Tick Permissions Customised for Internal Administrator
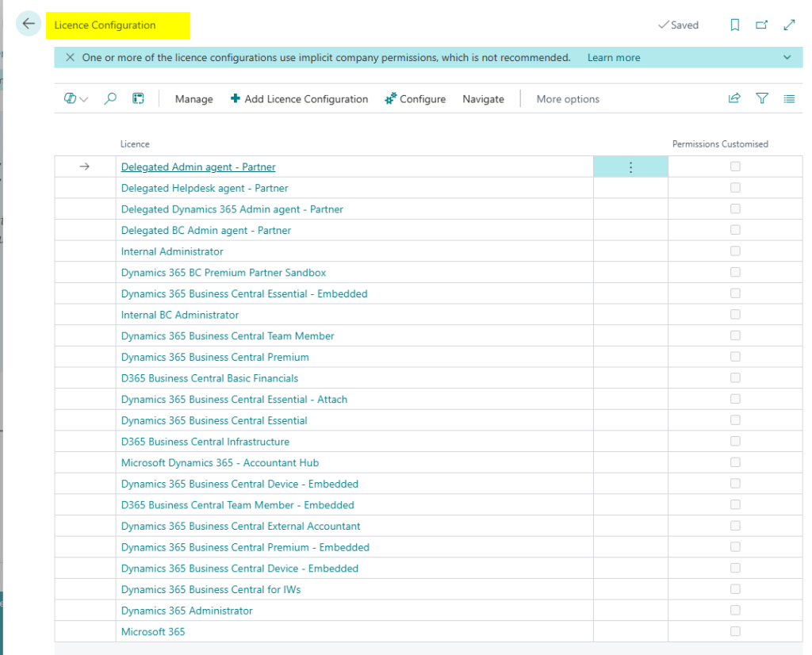Image resolution: width=812 pixels, height=655 pixels. click(x=735, y=251)
